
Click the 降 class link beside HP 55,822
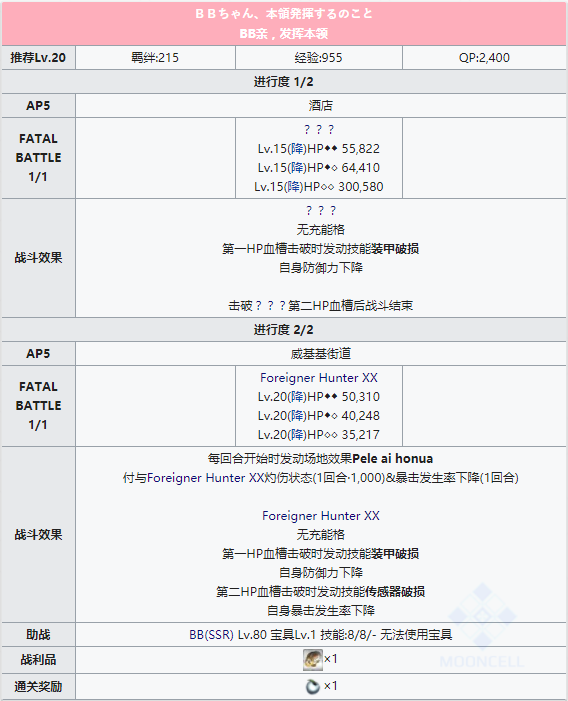[297, 148]
